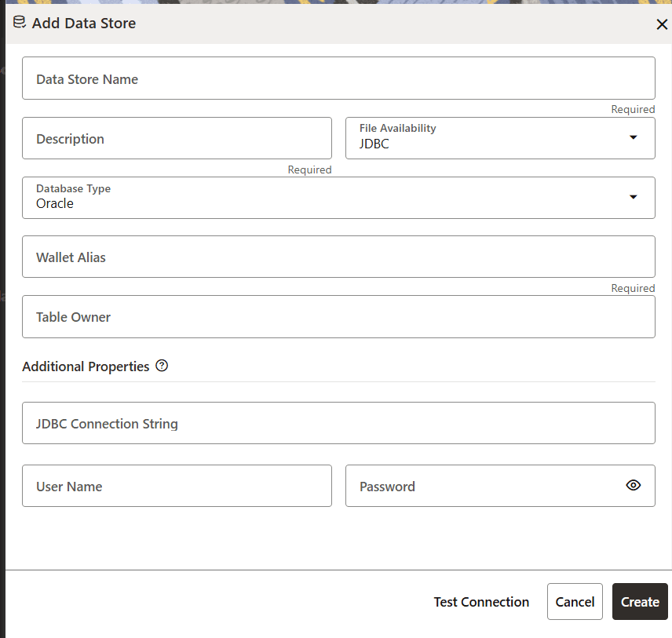This screenshot has width=672, height=638.
Task: Click the Data Store Name input field
Action: 338,78
